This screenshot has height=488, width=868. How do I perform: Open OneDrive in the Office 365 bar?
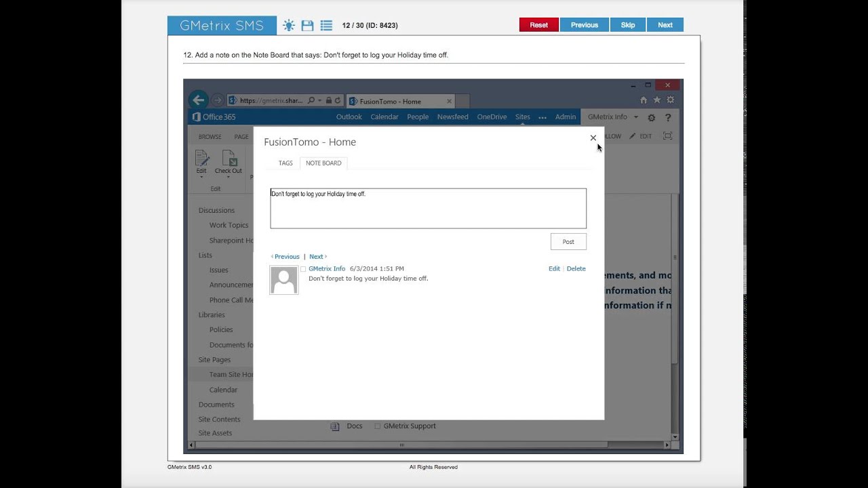492,117
